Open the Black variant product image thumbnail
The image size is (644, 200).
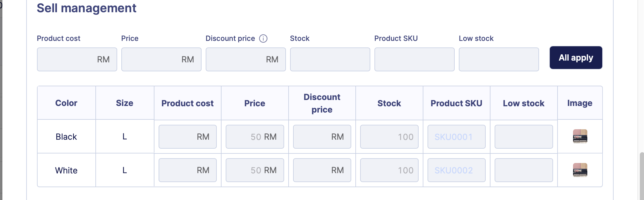pos(580,136)
